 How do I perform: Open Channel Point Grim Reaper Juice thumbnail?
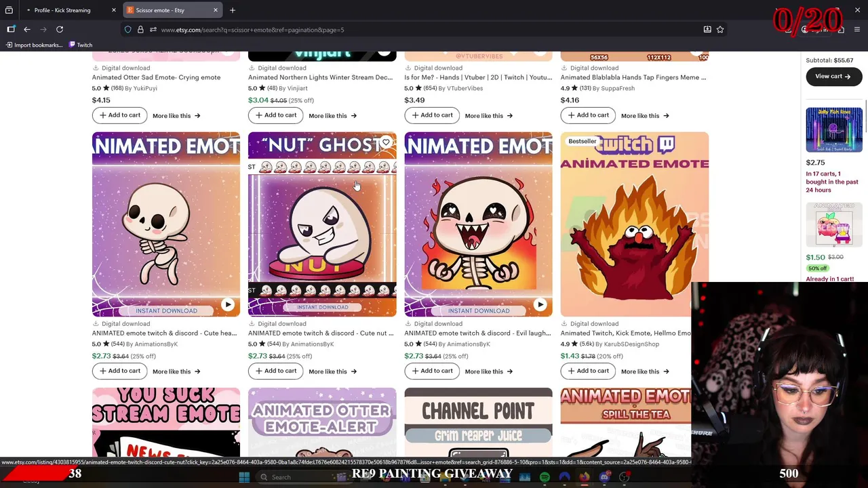pyautogui.click(x=478, y=422)
